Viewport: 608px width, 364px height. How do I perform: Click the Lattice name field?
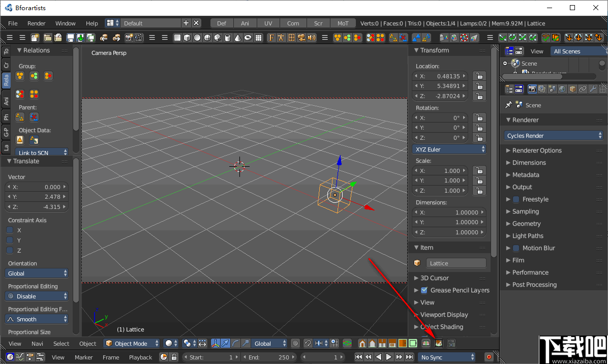456,262
